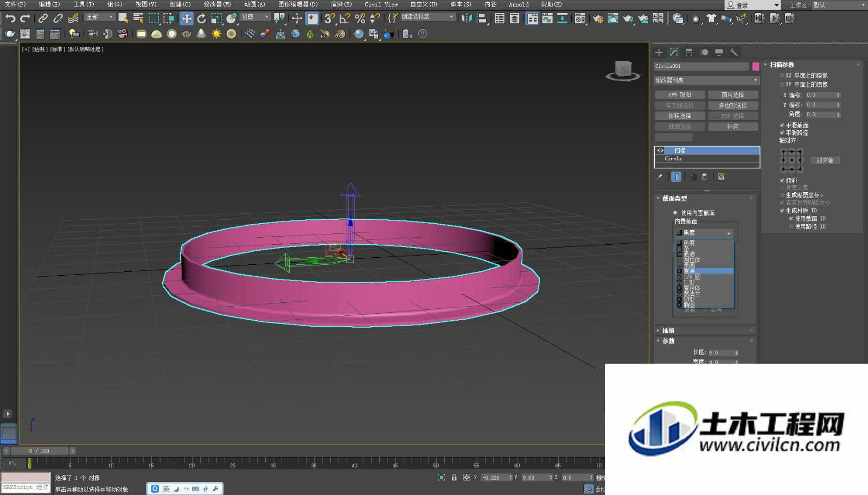Click Show End Result toggle icon
868x495 pixels.
pos(676,176)
